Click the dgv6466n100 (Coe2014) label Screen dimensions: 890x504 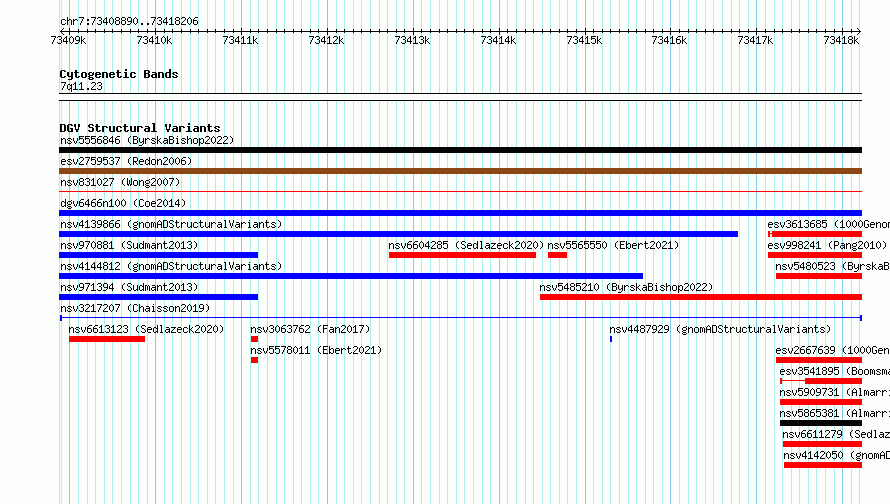[123, 203]
